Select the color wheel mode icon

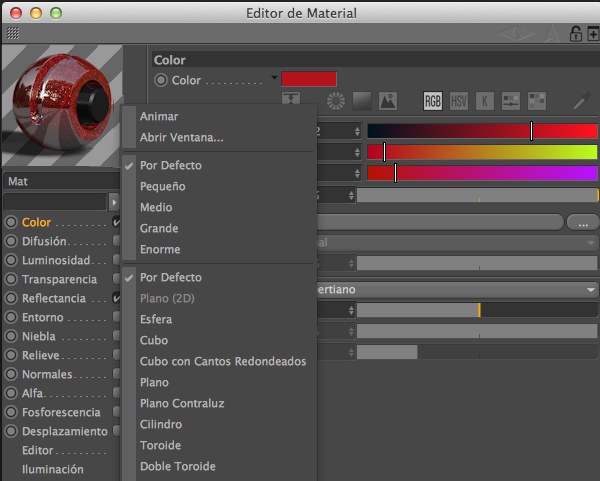337,100
